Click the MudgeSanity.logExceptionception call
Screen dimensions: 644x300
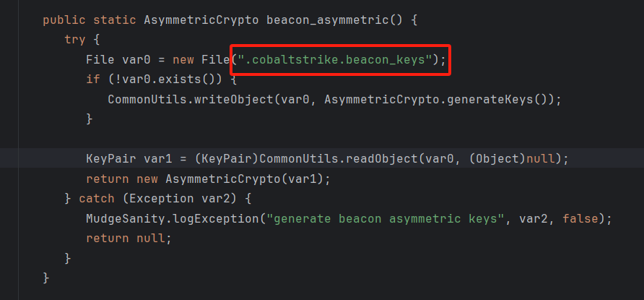pos(172,218)
